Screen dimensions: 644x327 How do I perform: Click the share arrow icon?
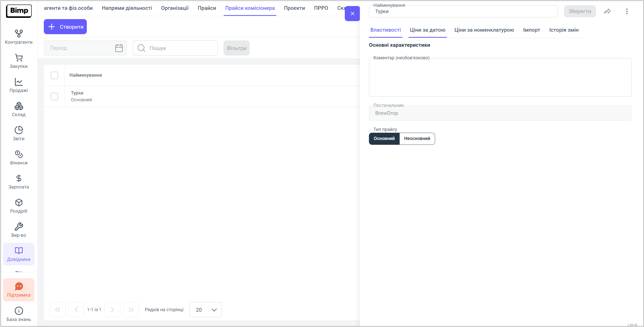[607, 11]
